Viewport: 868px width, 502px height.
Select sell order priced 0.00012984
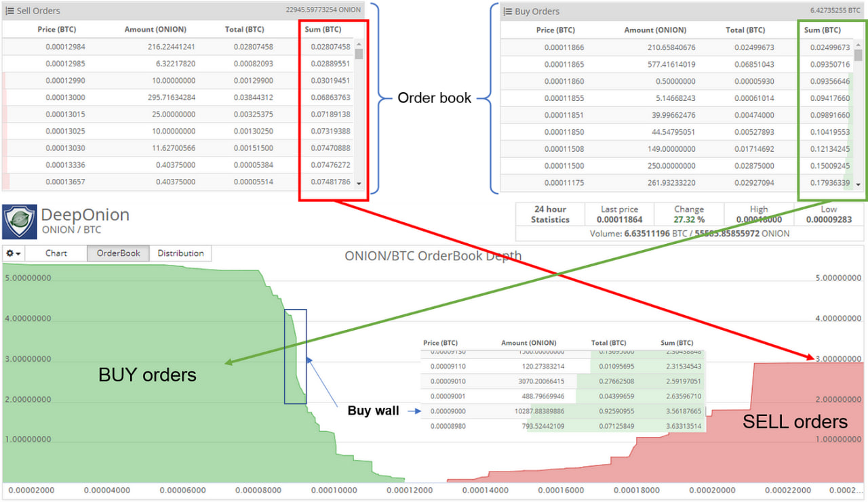pyautogui.click(x=178, y=47)
